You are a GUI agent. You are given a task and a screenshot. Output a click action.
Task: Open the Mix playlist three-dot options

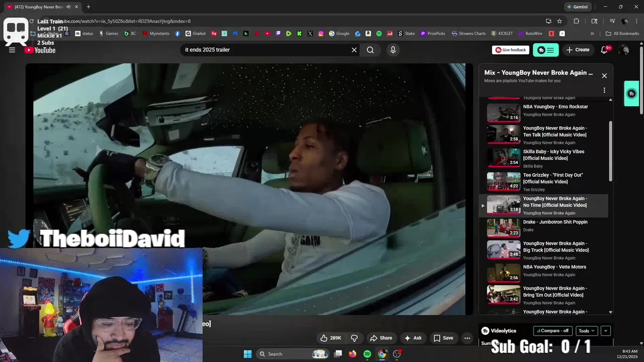604,90
